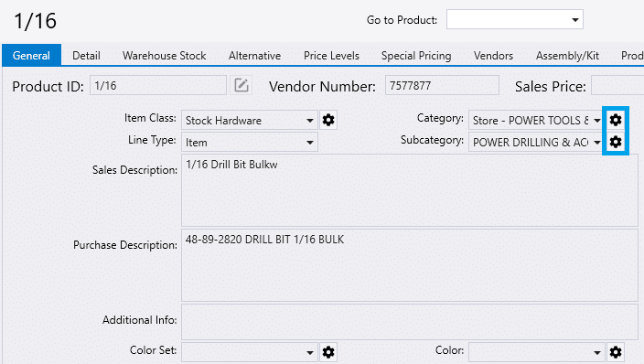Open Subcategory settings gear icon

(x=616, y=142)
